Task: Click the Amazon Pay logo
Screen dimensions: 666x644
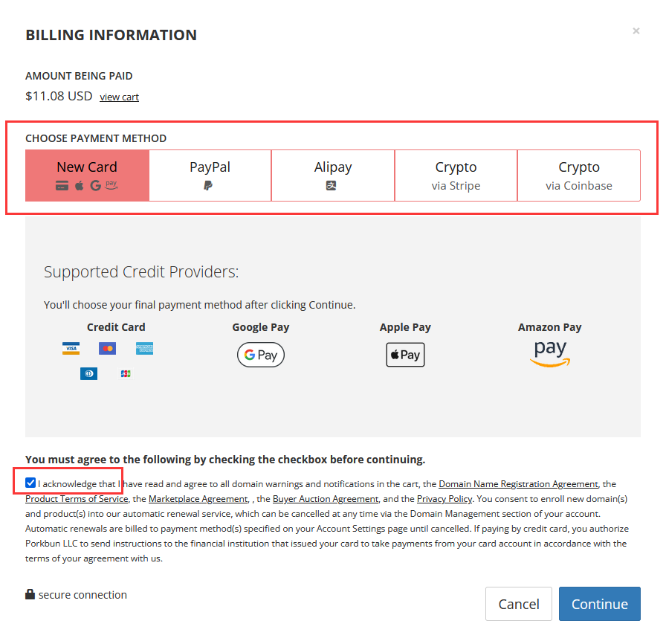Action: coord(549,353)
